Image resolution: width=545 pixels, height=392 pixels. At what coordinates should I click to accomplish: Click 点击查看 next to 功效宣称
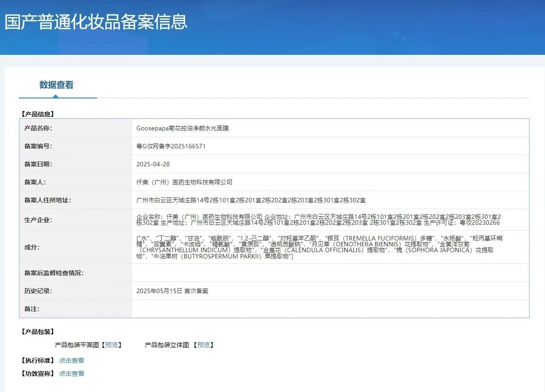point(72,374)
